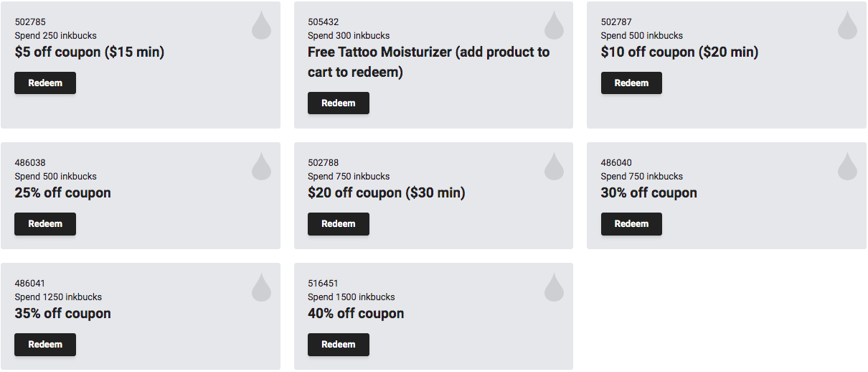868x372 pixels.
Task: Redeem the $5 off coupon
Action: pos(45,83)
